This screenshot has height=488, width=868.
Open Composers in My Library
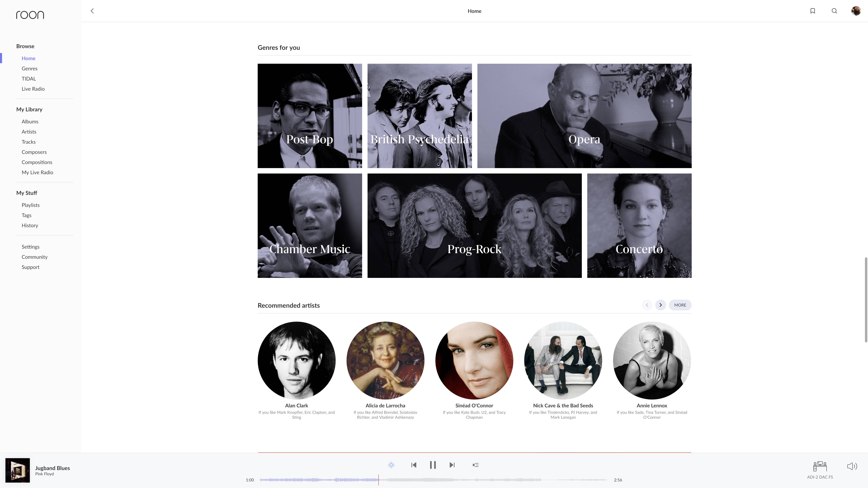tap(34, 152)
